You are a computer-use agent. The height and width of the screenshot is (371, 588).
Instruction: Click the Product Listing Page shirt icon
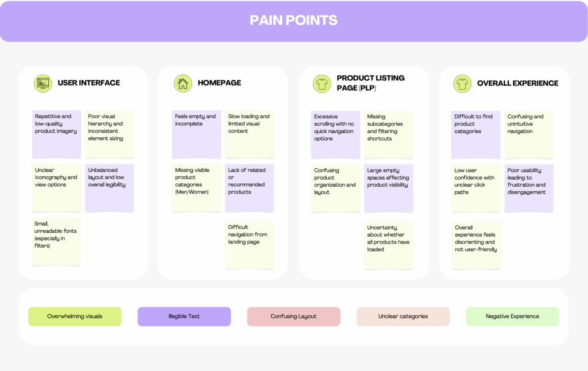coord(322,84)
